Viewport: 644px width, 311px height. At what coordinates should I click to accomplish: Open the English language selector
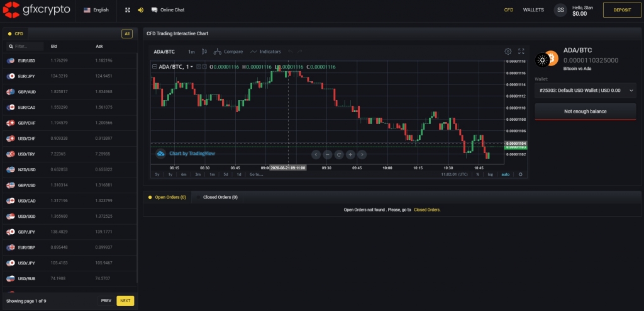(96, 10)
